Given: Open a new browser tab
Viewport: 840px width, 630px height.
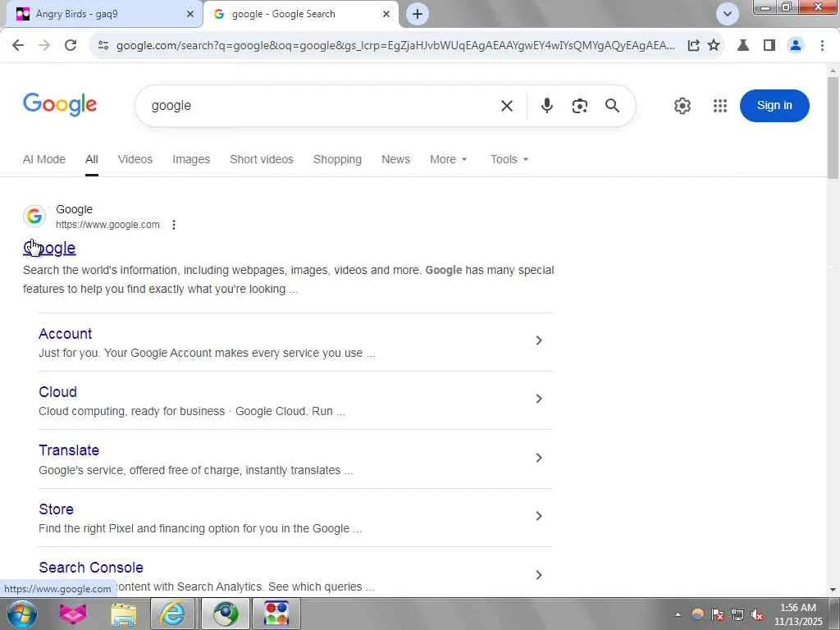Looking at the screenshot, I should coord(418,14).
